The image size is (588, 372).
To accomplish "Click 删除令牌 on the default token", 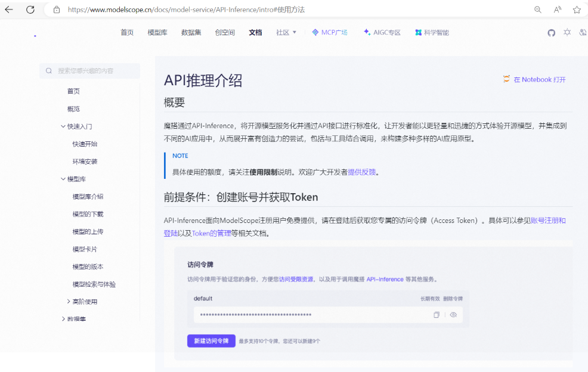I will coord(453,299).
